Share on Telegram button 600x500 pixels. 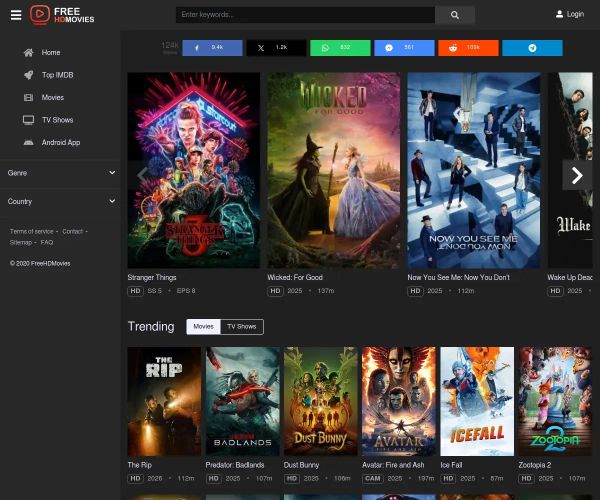(x=532, y=48)
